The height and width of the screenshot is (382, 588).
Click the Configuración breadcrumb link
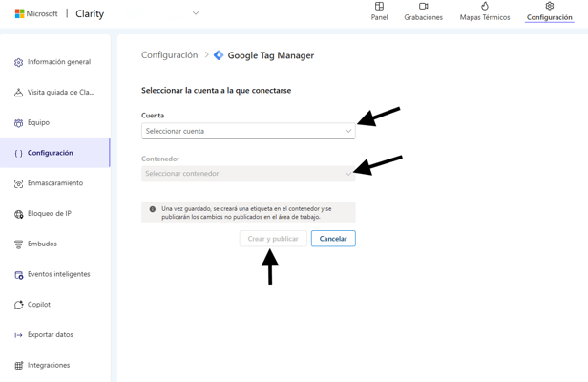click(170, 55)
